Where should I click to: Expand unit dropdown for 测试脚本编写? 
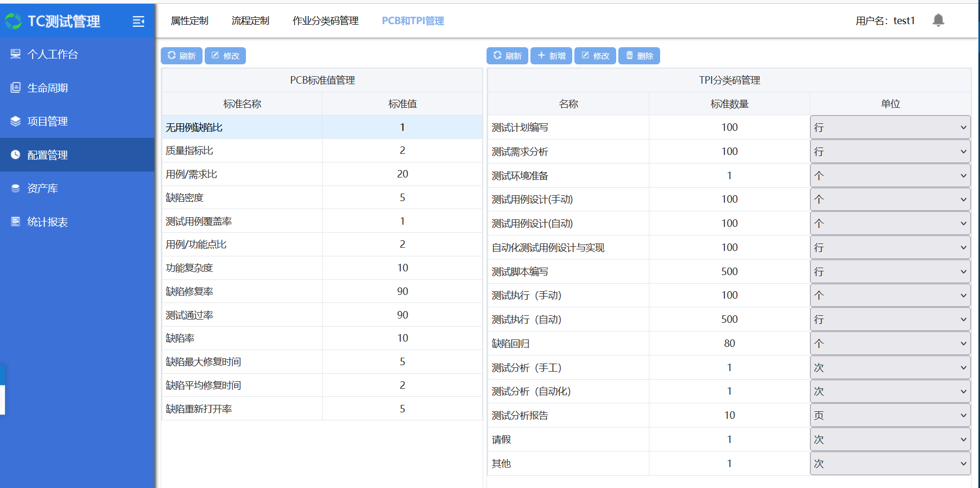(889, 272)
